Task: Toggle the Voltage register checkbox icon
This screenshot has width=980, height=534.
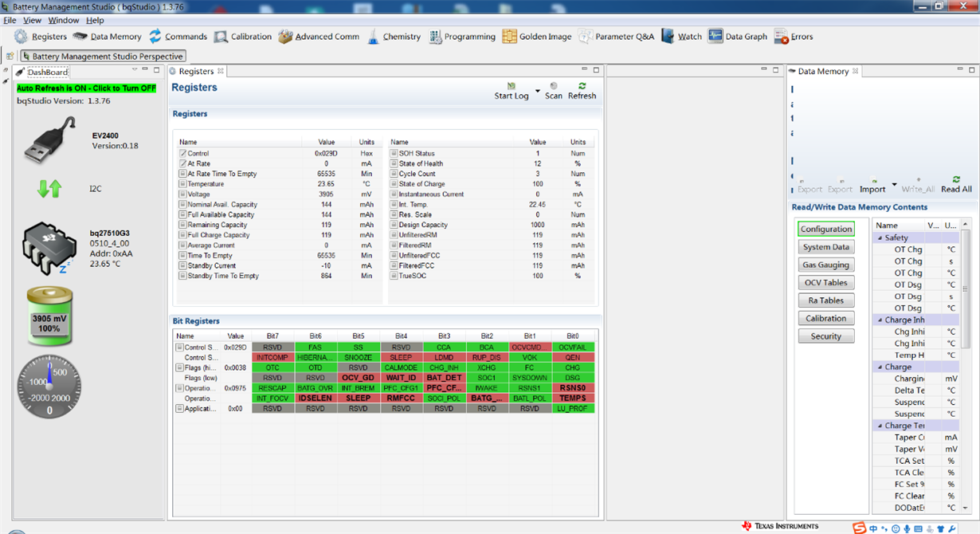Action: point(182,194)
